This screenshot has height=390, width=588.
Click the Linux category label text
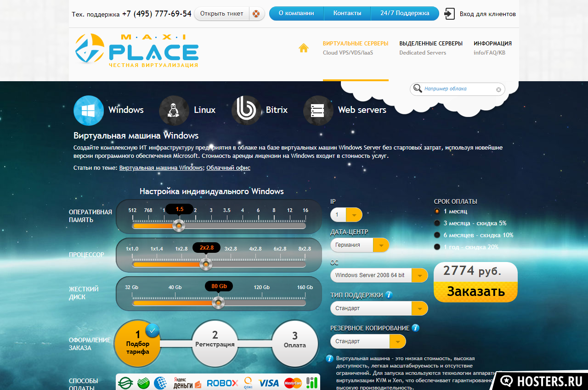coord(204,110)
